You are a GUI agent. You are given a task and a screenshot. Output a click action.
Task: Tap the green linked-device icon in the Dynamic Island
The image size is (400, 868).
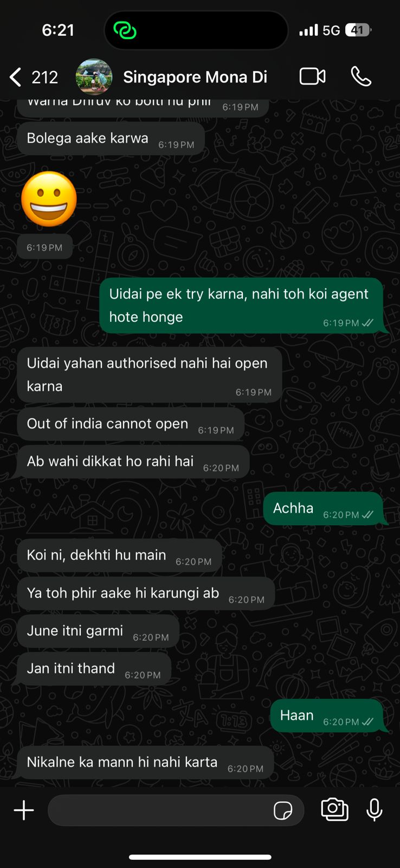click(125, 30)
